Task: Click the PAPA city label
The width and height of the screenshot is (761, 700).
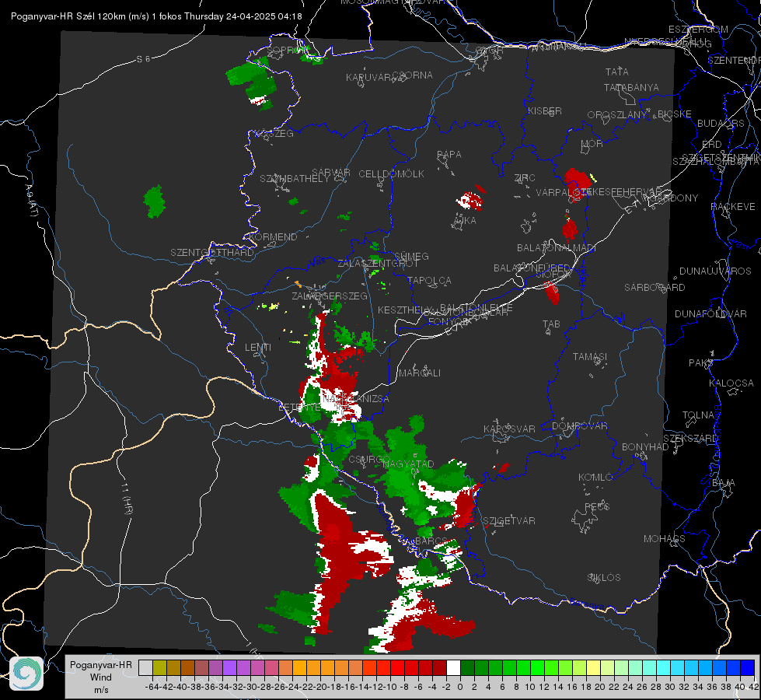Action: pos(449,155)
